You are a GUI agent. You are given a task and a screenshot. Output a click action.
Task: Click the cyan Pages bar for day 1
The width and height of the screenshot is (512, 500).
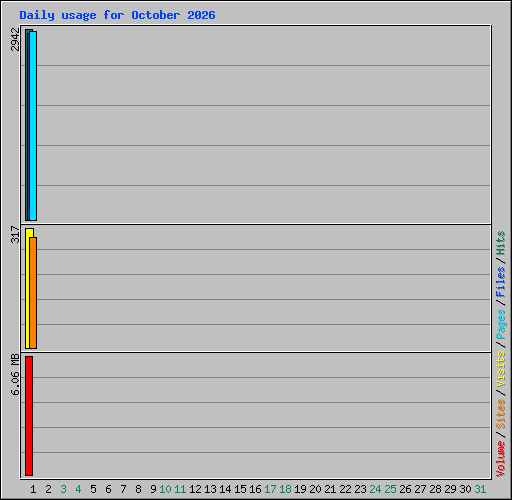coord(33,126)
